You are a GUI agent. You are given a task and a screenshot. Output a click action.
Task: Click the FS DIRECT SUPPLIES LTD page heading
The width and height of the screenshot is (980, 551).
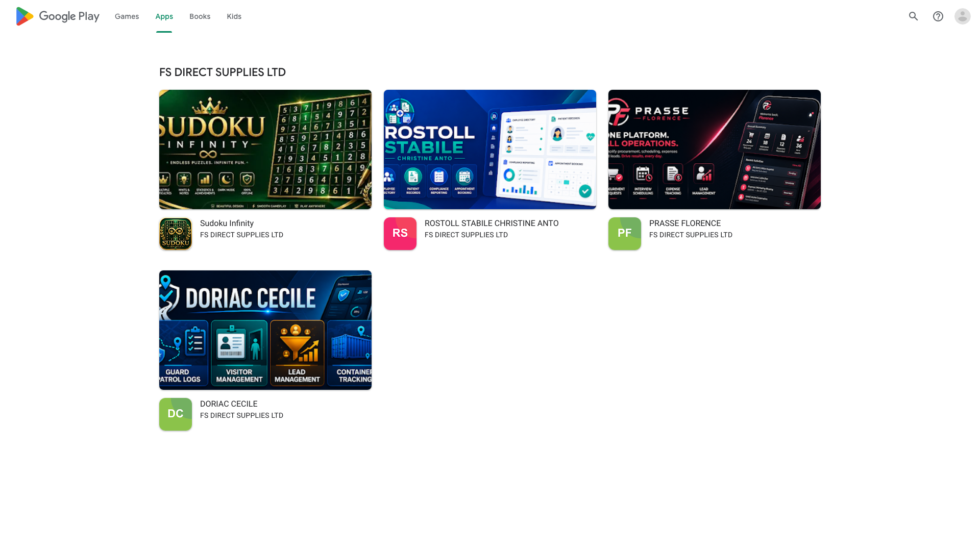[x=223, y=72]
